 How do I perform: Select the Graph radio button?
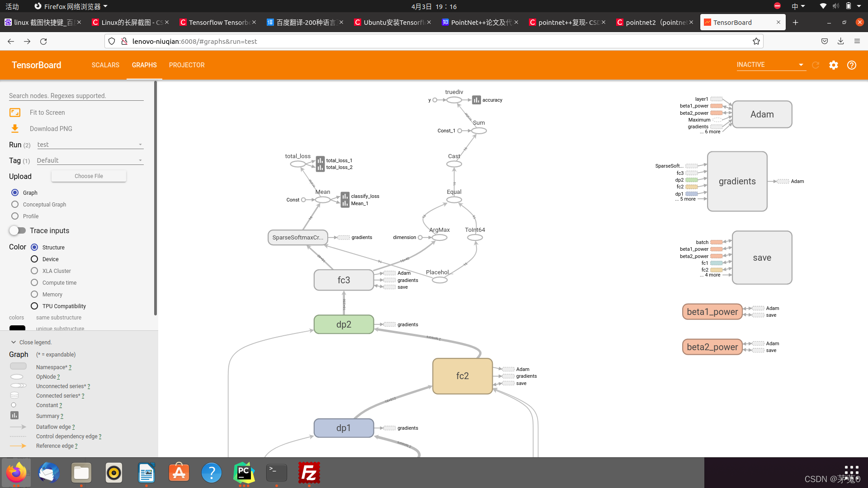[x=15, y=192]
